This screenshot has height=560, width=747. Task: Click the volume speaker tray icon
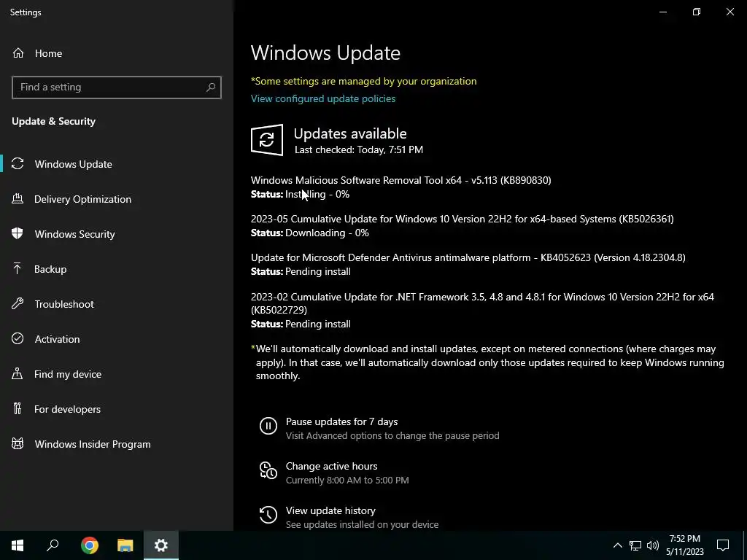pyautogui.click(x=653, y=545)
